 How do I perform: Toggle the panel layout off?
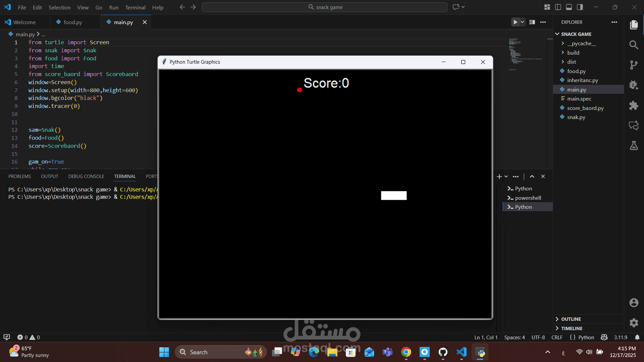[x=569, y=7]
